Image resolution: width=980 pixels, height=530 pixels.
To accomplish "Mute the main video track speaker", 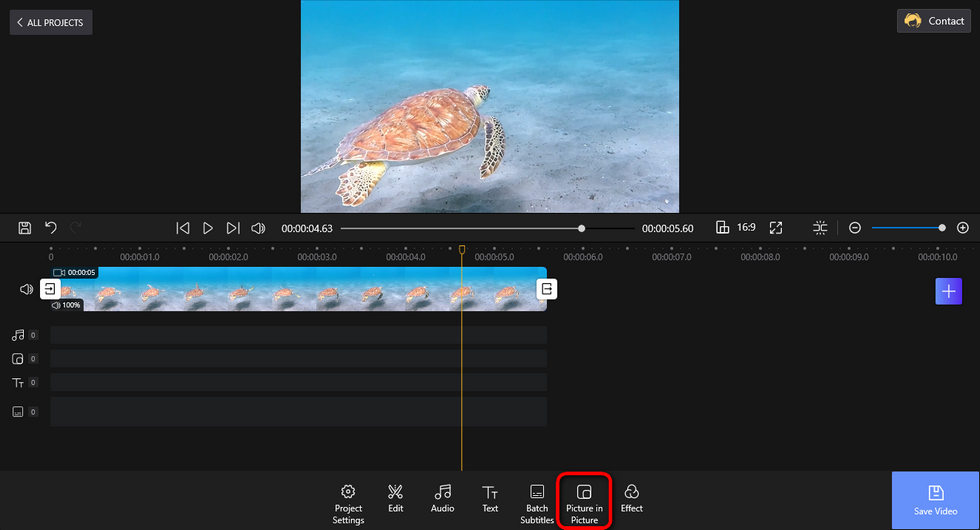I will [x=26, y=289].
